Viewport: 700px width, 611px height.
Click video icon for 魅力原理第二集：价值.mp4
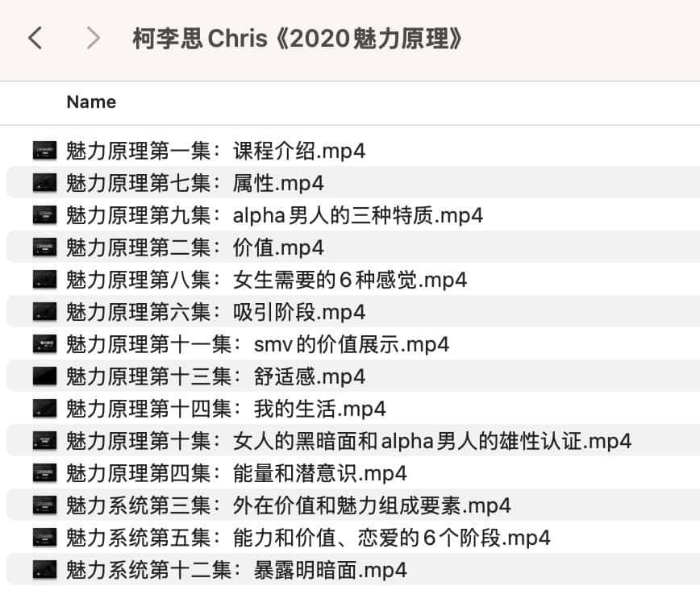(44, 247)
